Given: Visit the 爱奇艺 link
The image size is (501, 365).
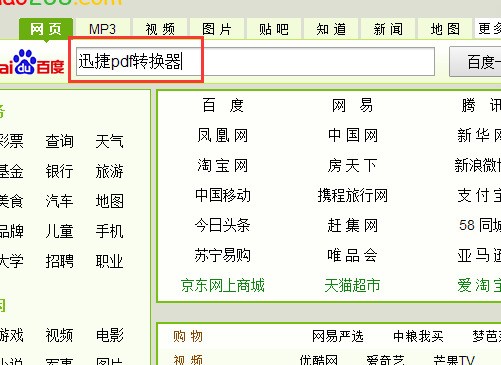Looking at the screenshot, I should pyautogui.click(x=385, y=360).
